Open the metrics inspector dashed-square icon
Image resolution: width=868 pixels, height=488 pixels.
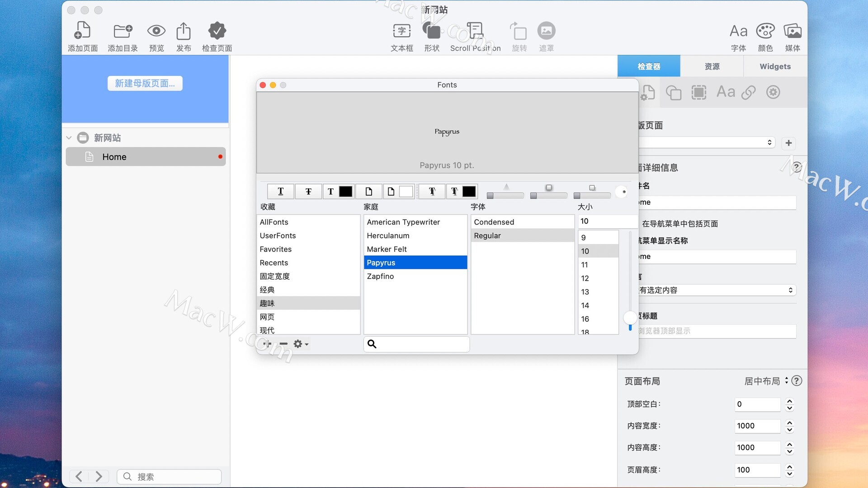pyautogui.click(x=699, y=92)
